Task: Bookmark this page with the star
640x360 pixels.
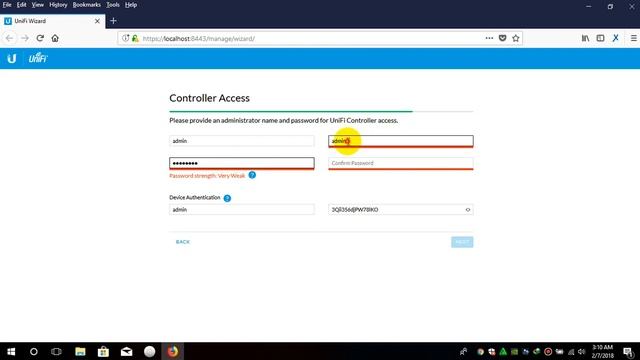Action: click(x=516, y=38)
